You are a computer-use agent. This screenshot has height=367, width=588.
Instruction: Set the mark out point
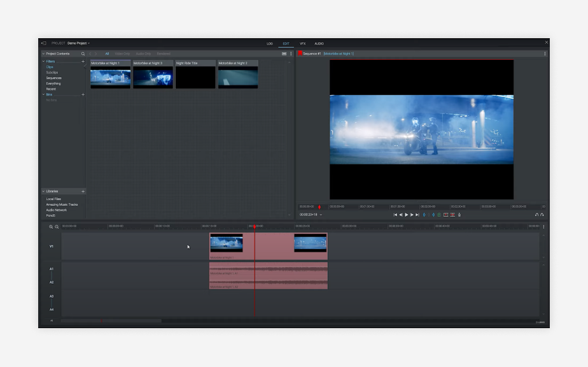coord(433,215)
